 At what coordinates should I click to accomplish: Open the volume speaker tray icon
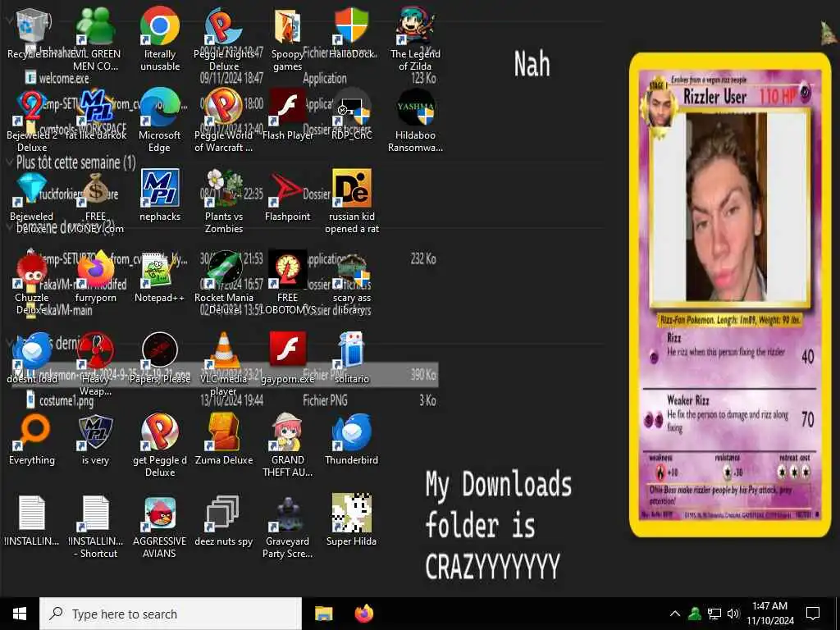[x=733, y=614]
